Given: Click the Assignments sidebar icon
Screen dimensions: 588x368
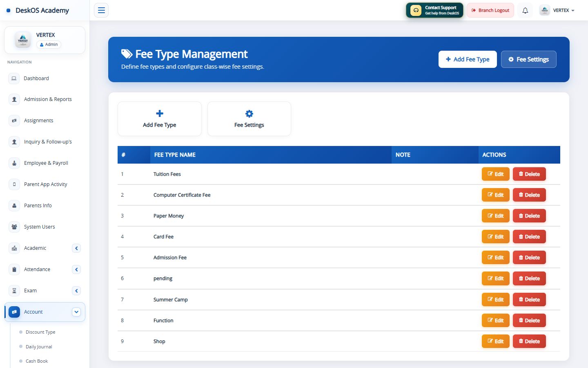Looking at the screenshot, I should 14,121.
